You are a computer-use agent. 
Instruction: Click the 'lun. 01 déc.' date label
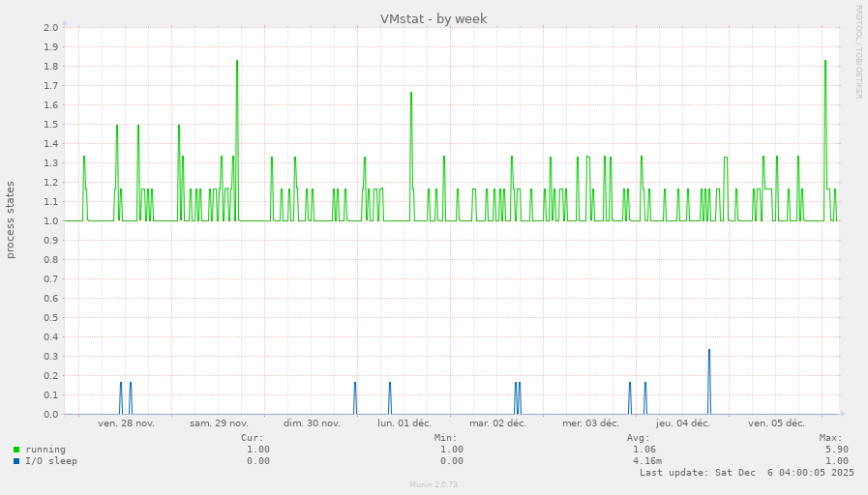(x=404, y=423)
